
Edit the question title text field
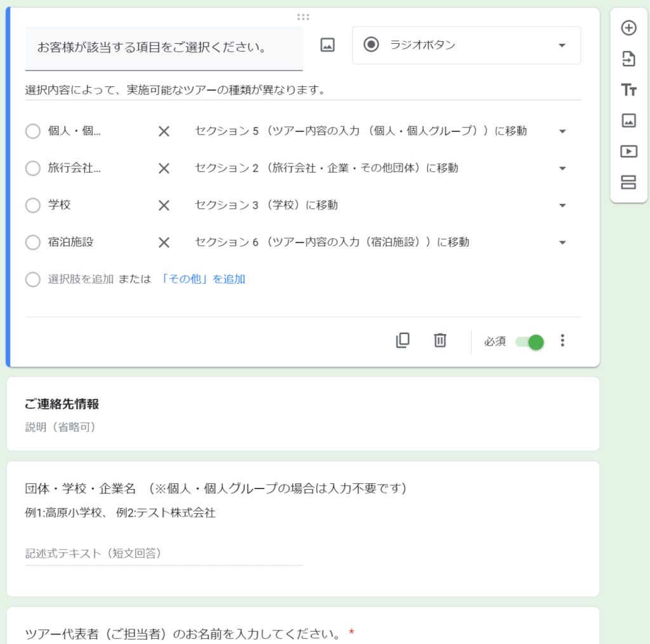pos(163,48)
